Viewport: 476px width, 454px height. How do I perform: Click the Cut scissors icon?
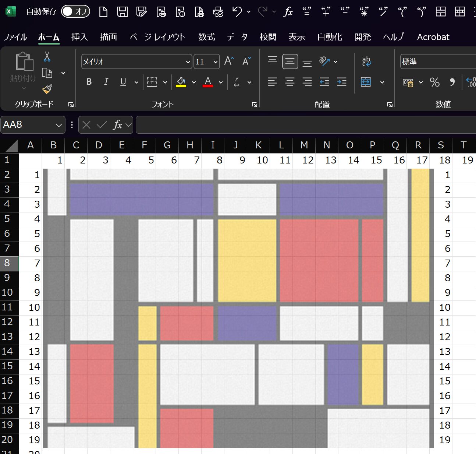point(47,57)
